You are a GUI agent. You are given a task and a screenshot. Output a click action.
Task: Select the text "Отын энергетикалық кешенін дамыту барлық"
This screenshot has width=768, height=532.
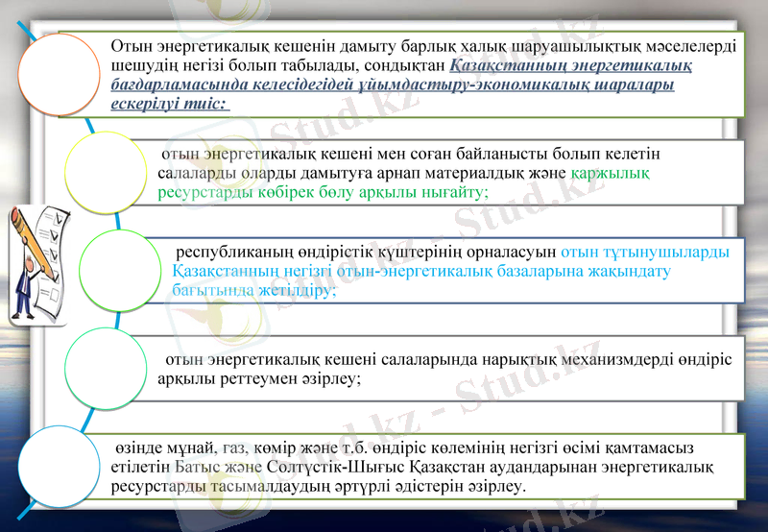(x=283, y=46)
